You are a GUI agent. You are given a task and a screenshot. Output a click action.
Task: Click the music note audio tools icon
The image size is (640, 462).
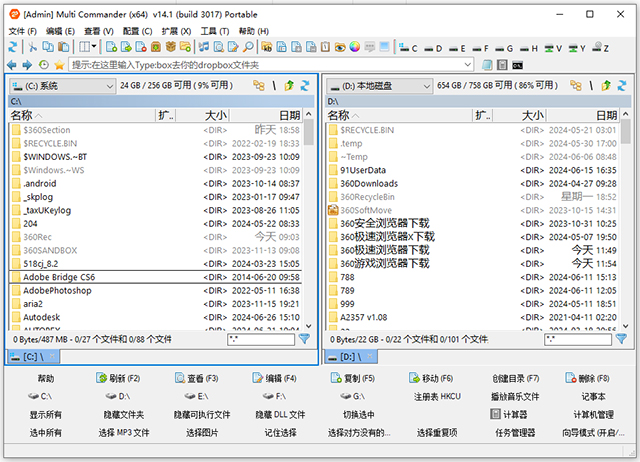click(x=204, y=47)
